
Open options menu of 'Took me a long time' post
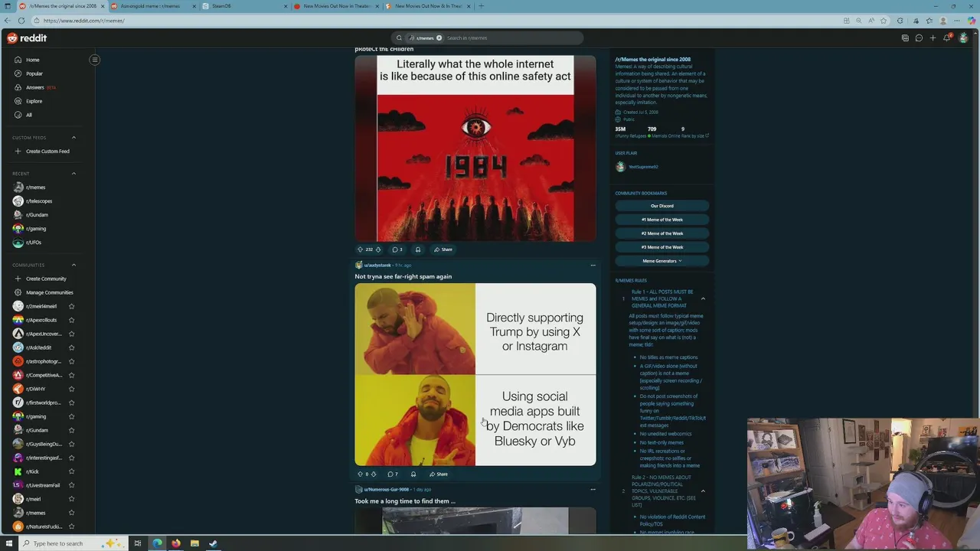(x=593, y=490)
